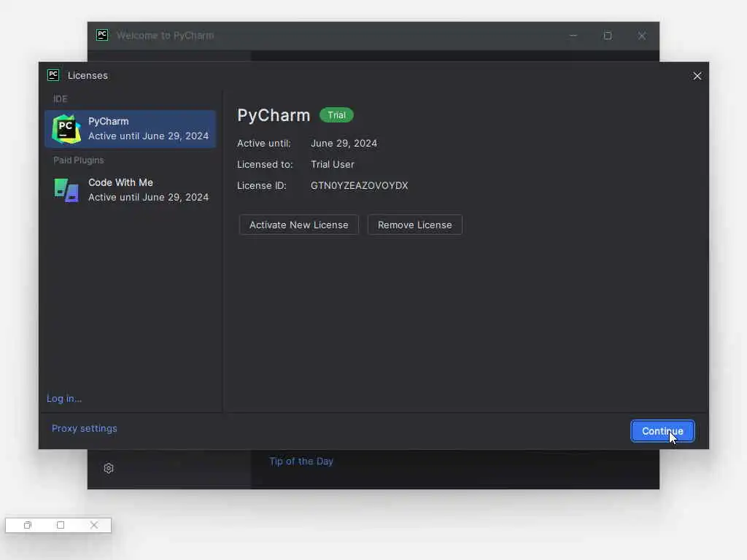Click the Continue button
Viewport: 747px width, 560px height.
point(662,431)
